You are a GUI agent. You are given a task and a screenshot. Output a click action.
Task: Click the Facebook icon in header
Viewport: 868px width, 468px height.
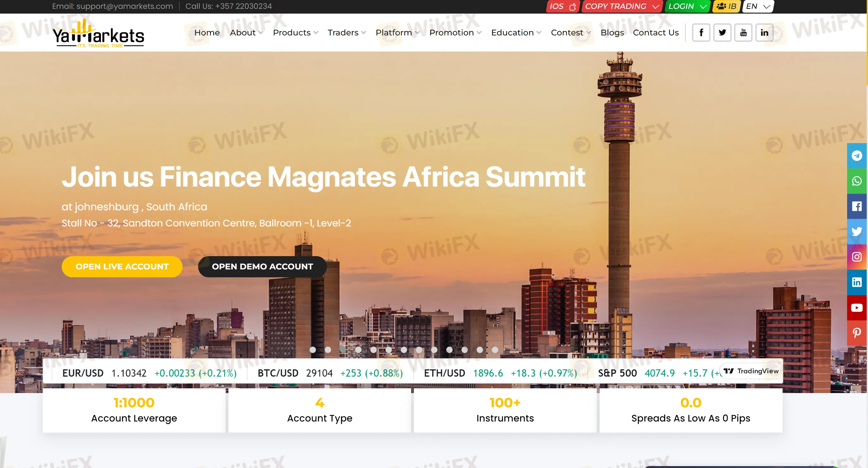click(701, 33)
